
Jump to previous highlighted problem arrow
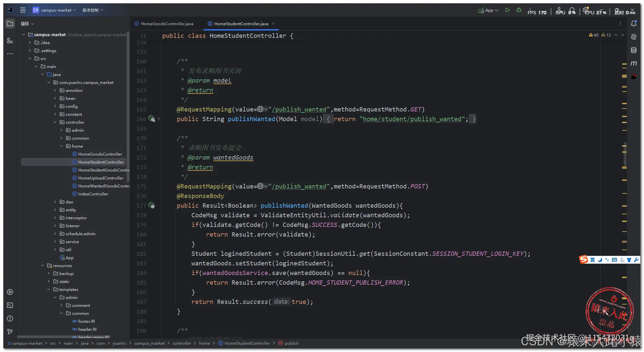(x=616, y=35)
